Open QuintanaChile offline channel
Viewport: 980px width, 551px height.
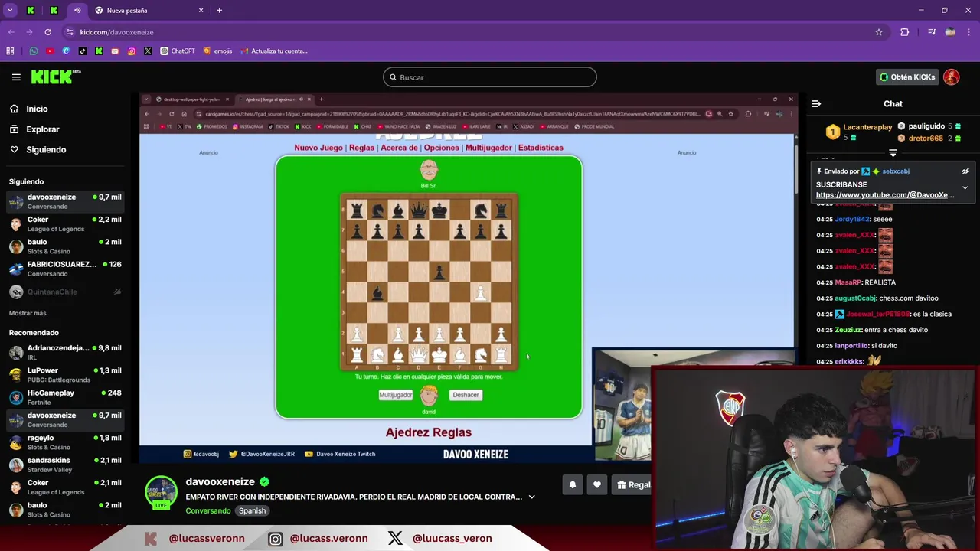(x=65, y=292)
